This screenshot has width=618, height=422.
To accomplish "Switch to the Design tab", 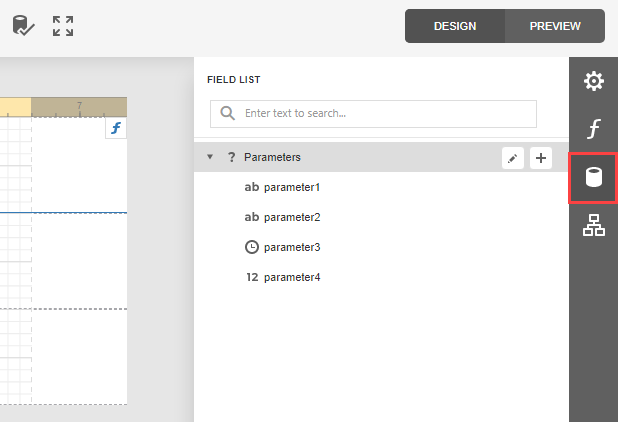I will (x=455, y=26).
